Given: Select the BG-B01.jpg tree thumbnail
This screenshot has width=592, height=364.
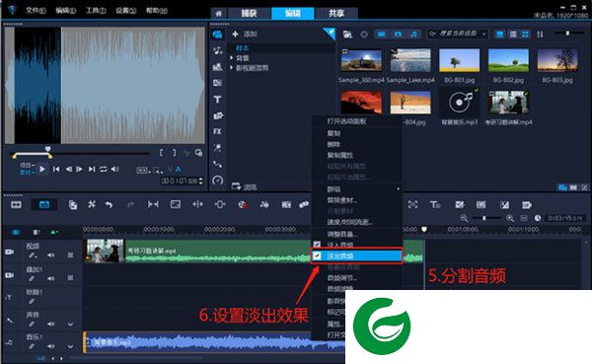Looking at the screenshot, I should [x=460, y=60].
